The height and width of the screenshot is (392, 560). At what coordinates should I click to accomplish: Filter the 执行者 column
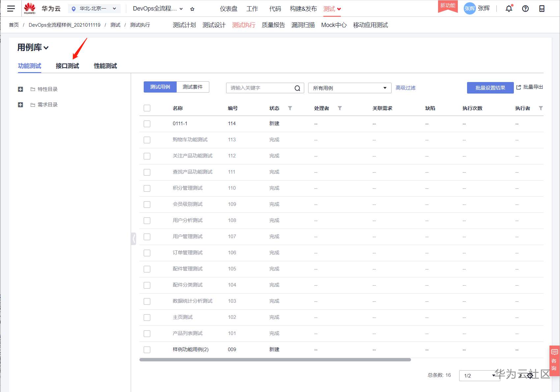541,108
